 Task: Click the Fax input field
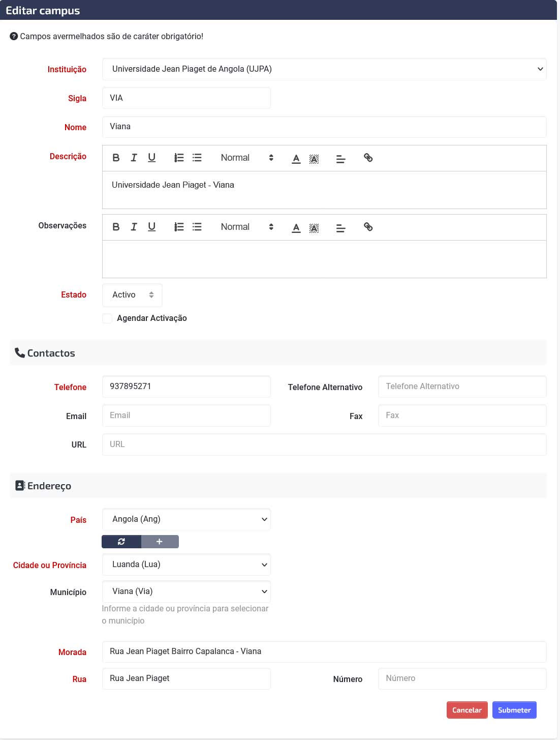(462, 416)
